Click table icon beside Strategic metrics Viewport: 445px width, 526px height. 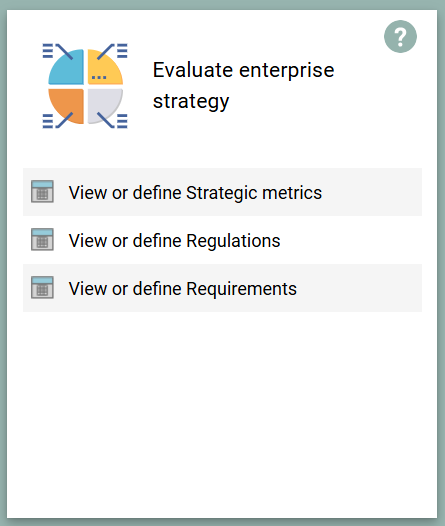coord(42,192)
